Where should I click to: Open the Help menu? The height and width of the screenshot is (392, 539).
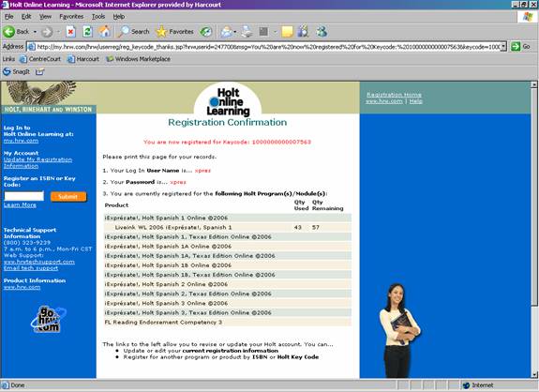coord(119,16)
